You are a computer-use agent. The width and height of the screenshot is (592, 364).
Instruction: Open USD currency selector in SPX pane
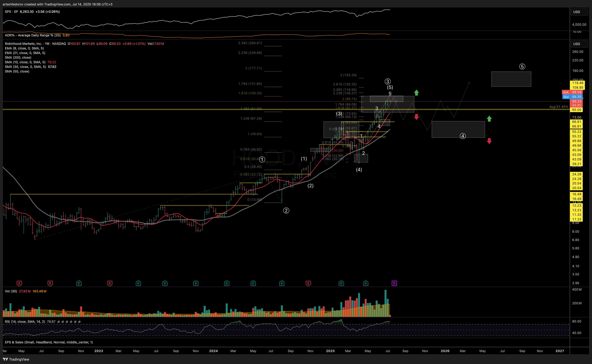pyautogui.click(x=579, y=12)
